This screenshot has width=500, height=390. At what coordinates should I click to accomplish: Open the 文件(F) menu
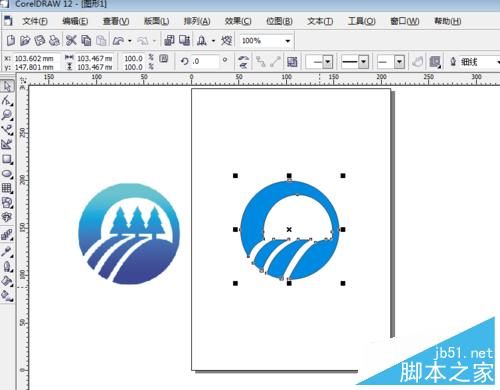point(35,21)
